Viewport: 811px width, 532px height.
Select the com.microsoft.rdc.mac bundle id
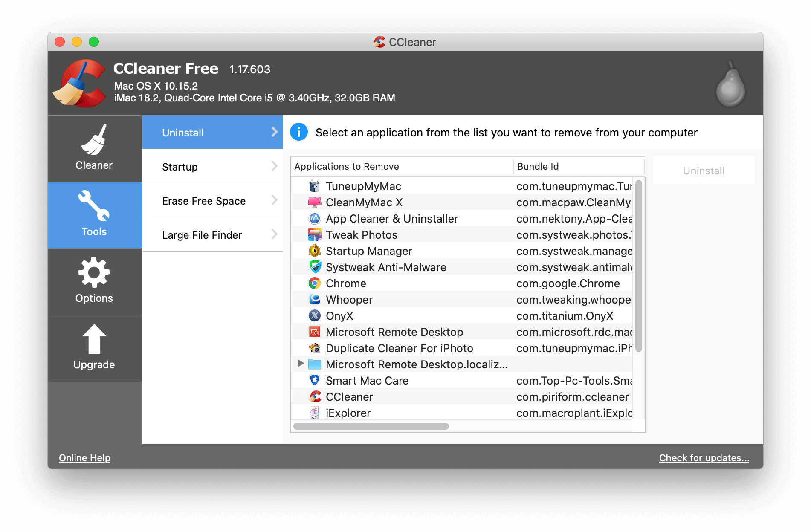574,332
